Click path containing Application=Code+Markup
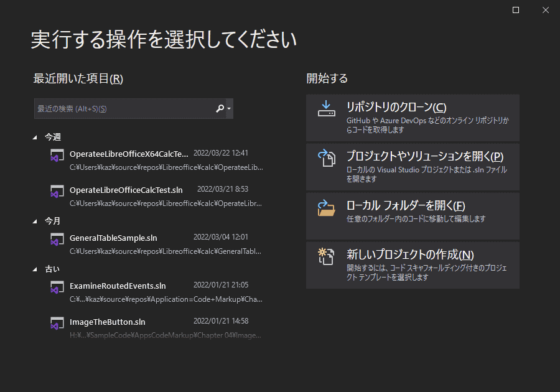560x392 pixels. (166, 299)
